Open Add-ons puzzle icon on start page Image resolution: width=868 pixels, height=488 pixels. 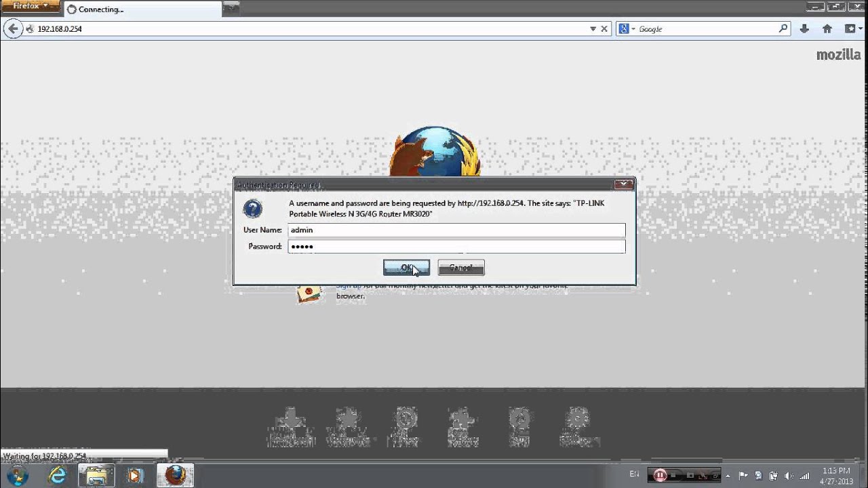tap(463, 427)
